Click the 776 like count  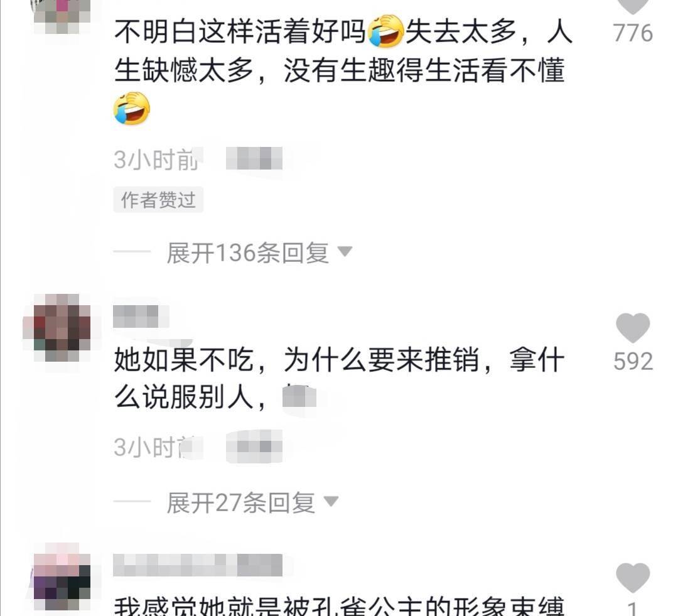pos(633,33)
